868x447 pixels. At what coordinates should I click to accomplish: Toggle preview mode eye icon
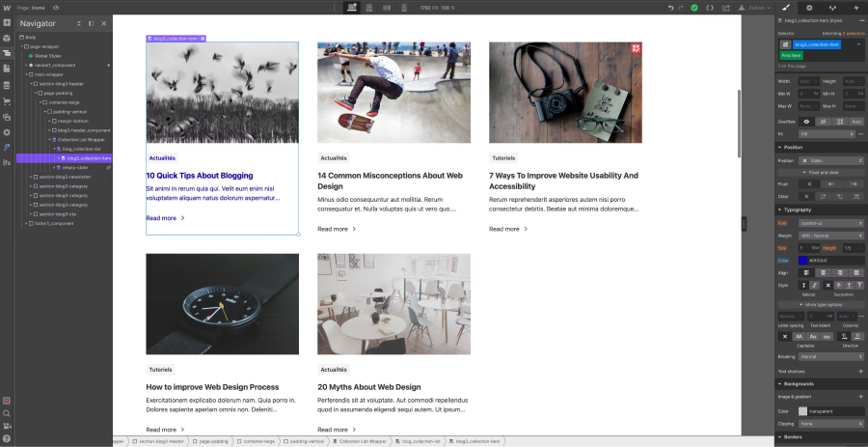coord(56,8)
